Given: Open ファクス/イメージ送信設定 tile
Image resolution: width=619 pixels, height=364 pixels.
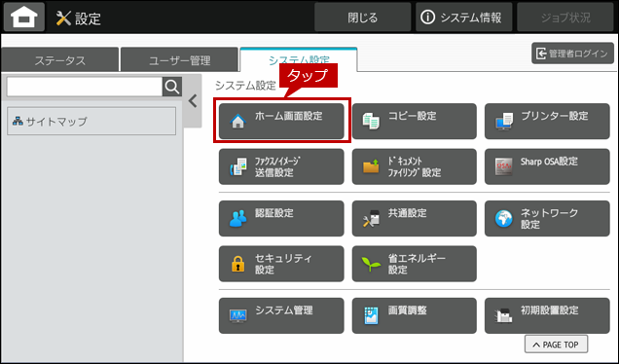Looking at the screenshot, I should point(281,166).
